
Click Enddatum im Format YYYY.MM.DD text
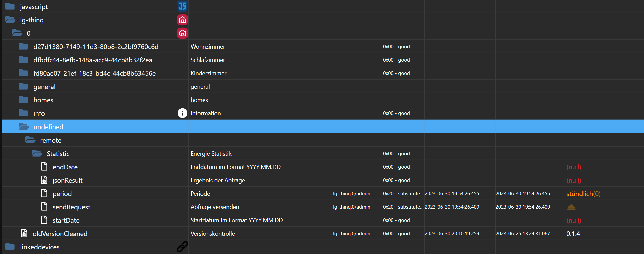coord(236,167)
